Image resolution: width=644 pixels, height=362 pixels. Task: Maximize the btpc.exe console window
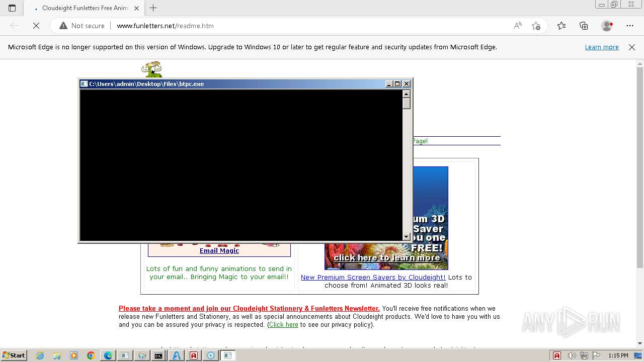[397, 84]
